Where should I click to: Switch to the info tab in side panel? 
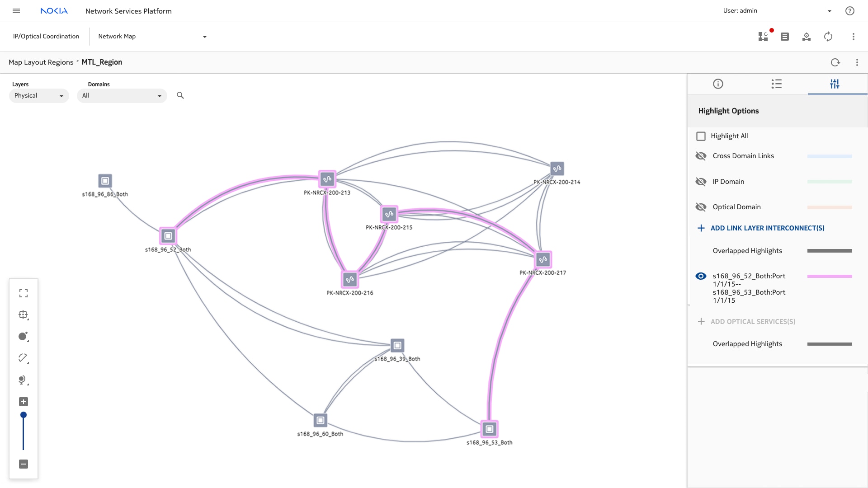click(x=718, y=84)
